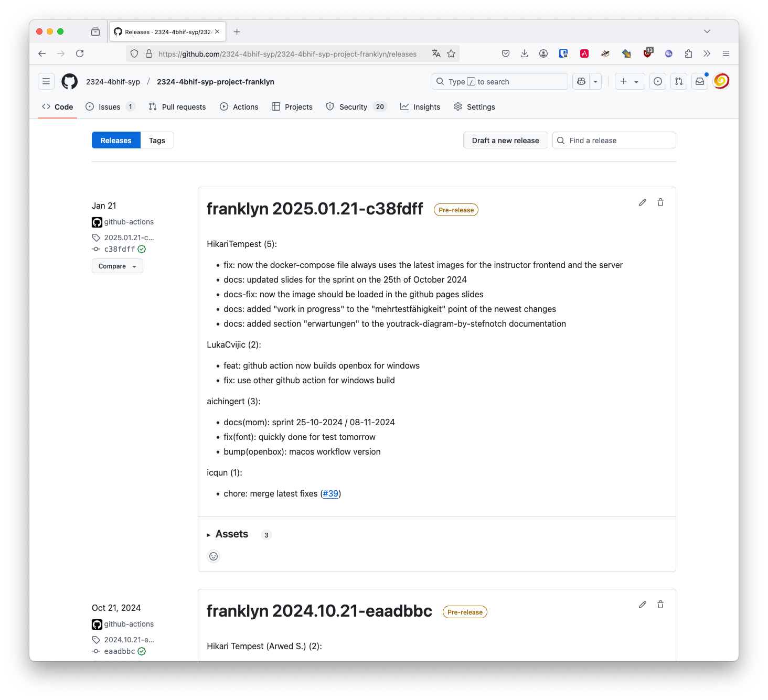Screen dimensions: 768x700
Task: Show site security lock information
Action: (x=149, y=53)
